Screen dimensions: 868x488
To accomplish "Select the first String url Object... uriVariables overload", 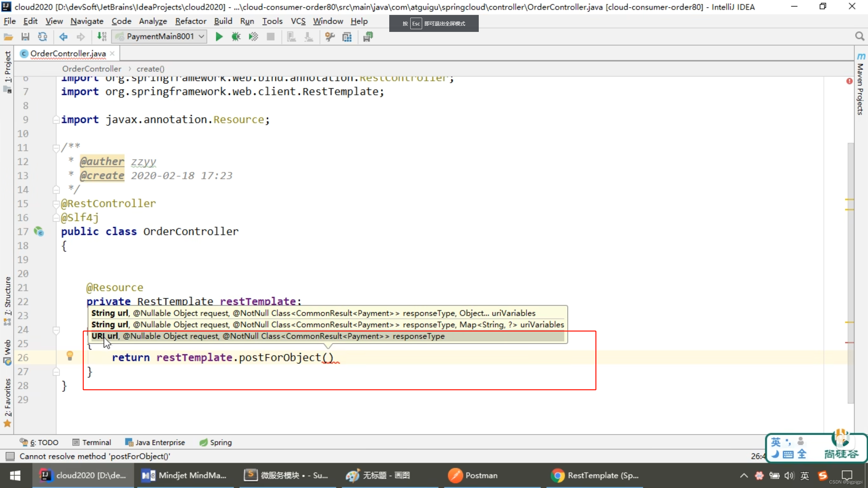I will (328, 313).
